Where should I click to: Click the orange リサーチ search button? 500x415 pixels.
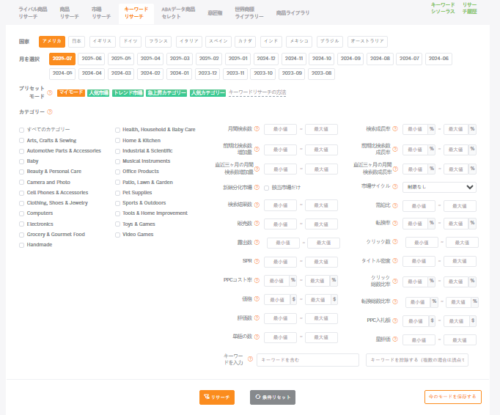[x=217, y=397]
